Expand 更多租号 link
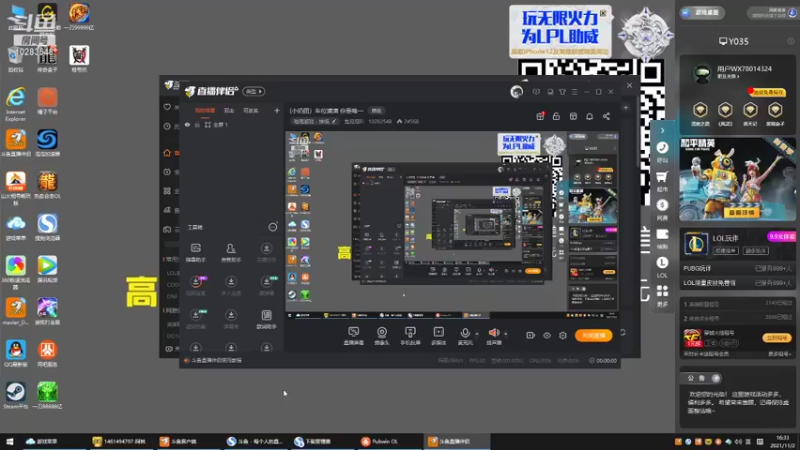800x450 pixels. (780, 354)
